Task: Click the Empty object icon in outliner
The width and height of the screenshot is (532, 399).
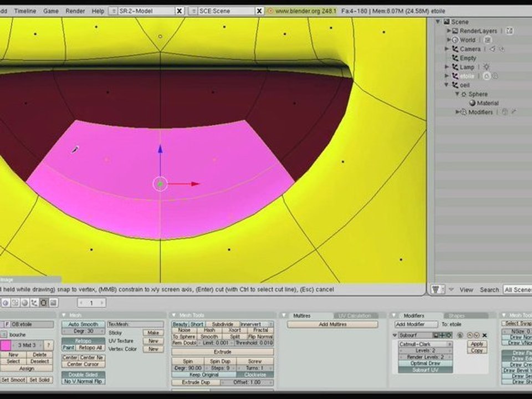Action: [x=456, y=58]
